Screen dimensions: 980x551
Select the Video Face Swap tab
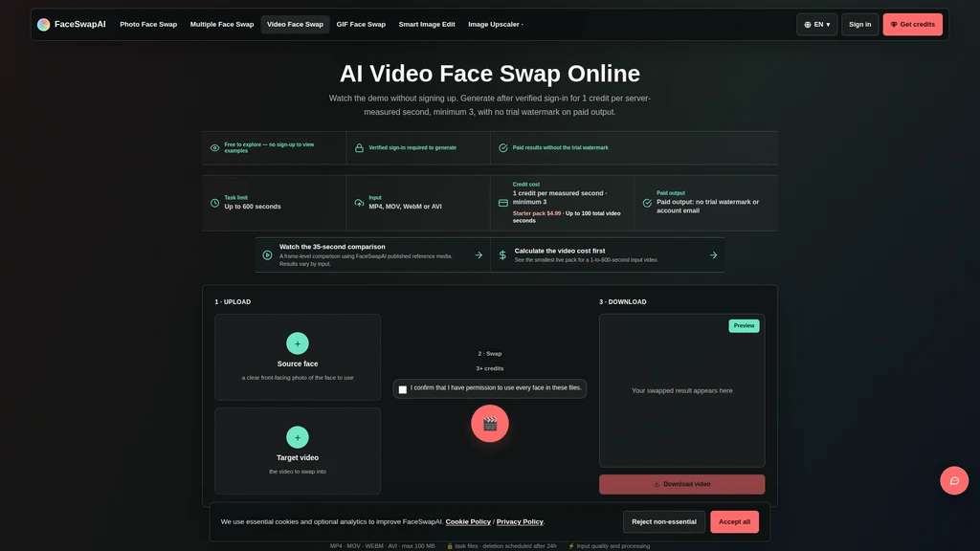point(295,24)
